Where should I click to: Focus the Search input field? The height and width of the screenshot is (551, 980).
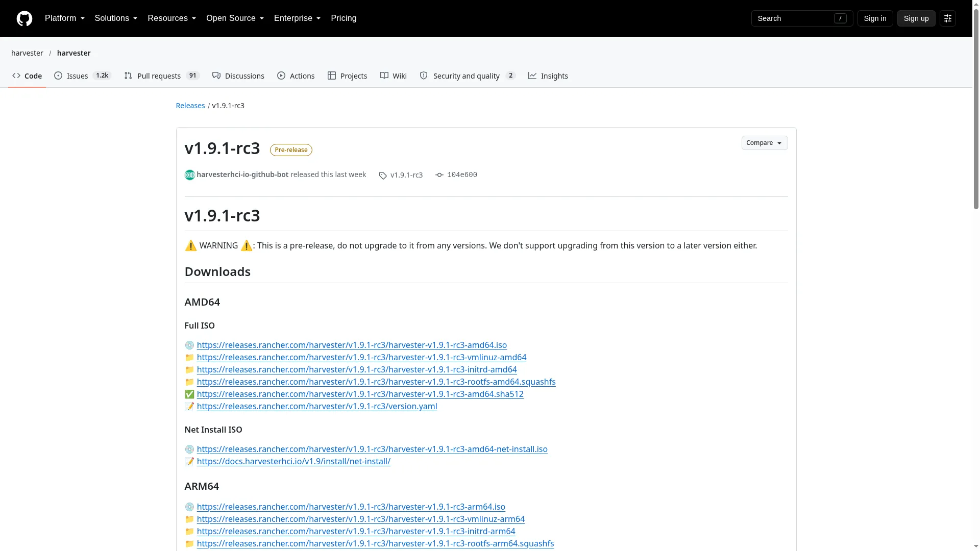pyautogui.click(x=802, y=18)
